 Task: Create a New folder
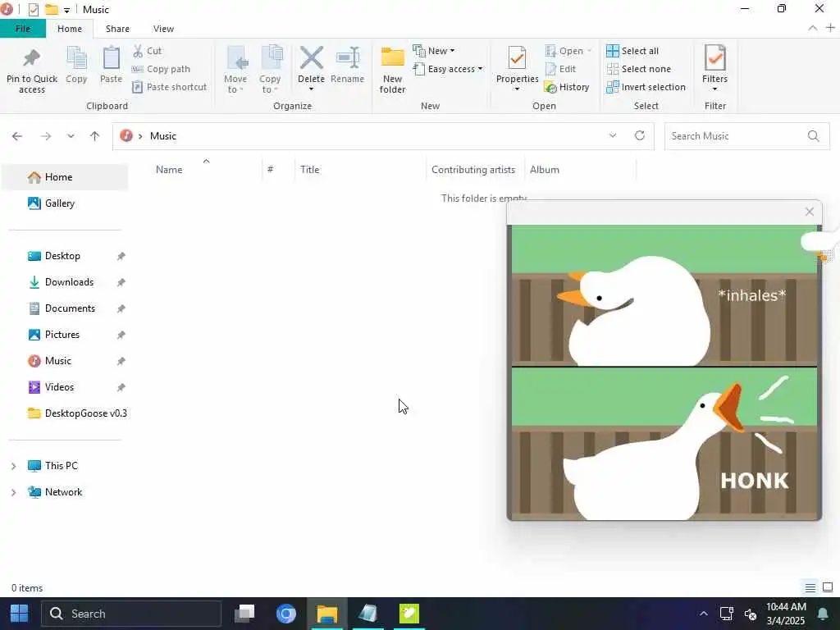click(x=392, y=70)
